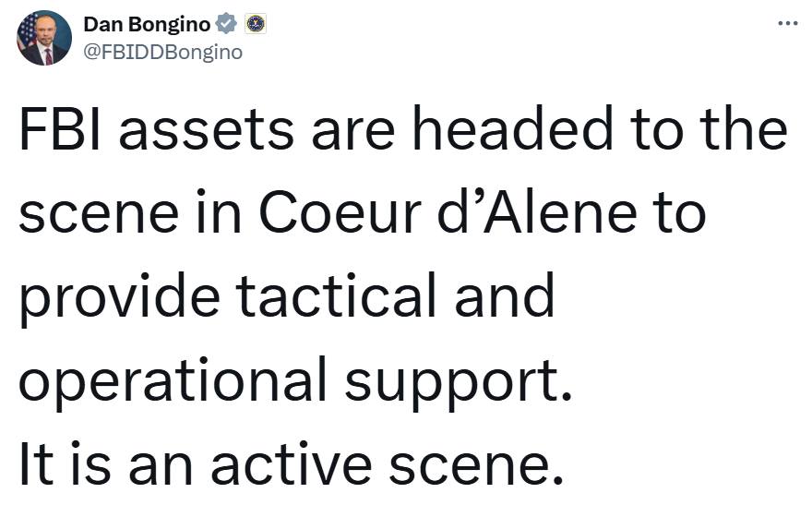Open the three-dot more options menu
Viewport: 812px width, 505px height.
pos(788,23)
